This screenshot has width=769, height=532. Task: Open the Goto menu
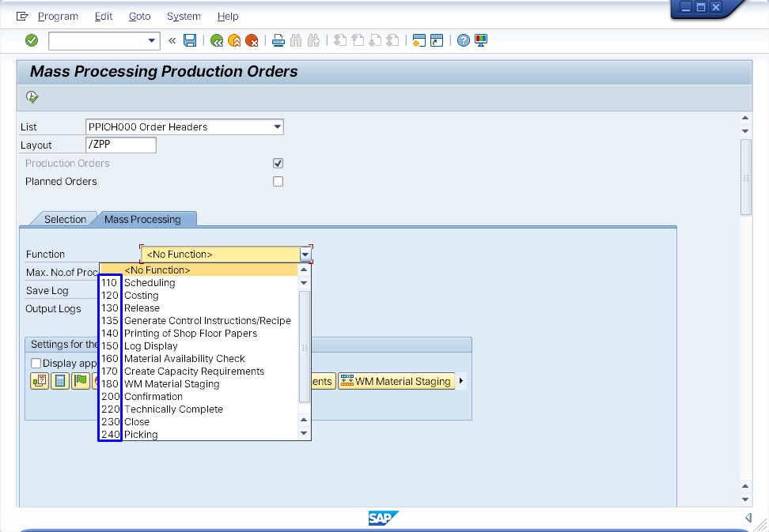point(140,16)
